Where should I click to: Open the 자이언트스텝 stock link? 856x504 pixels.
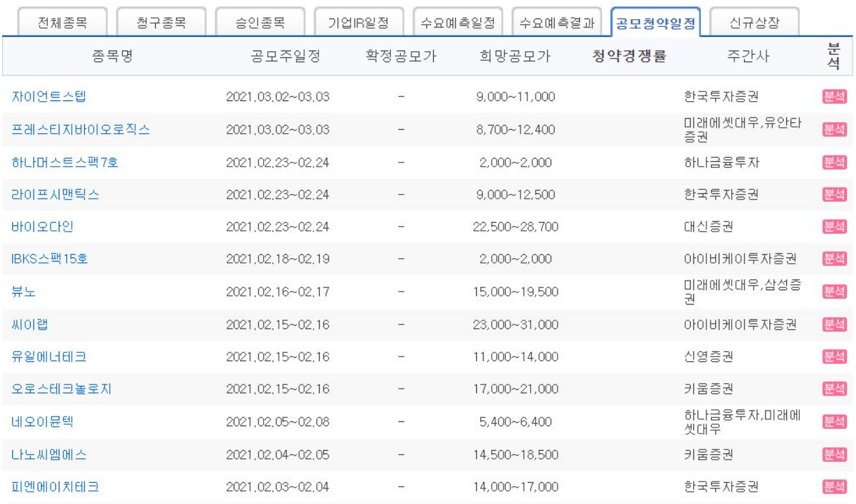[50, 96]
